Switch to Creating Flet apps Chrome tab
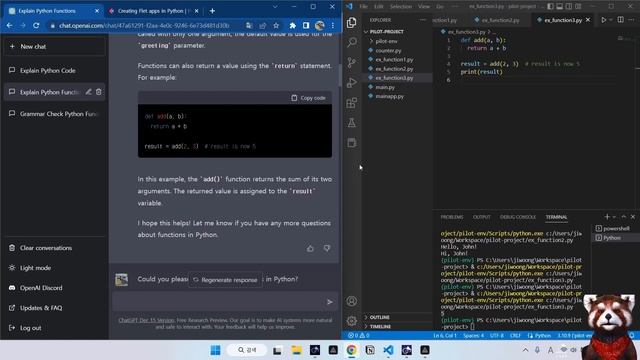The image size is (640, 360). [153, 11]
